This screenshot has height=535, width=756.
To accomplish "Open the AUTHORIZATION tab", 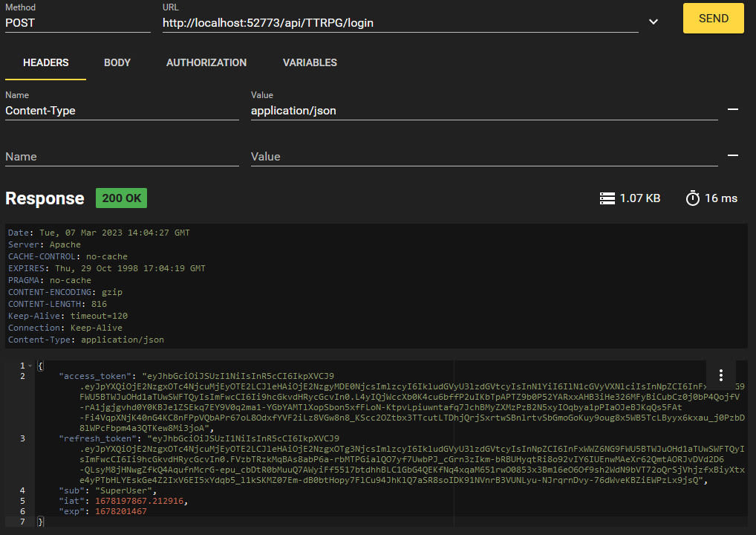I will (x=206, y=63).
